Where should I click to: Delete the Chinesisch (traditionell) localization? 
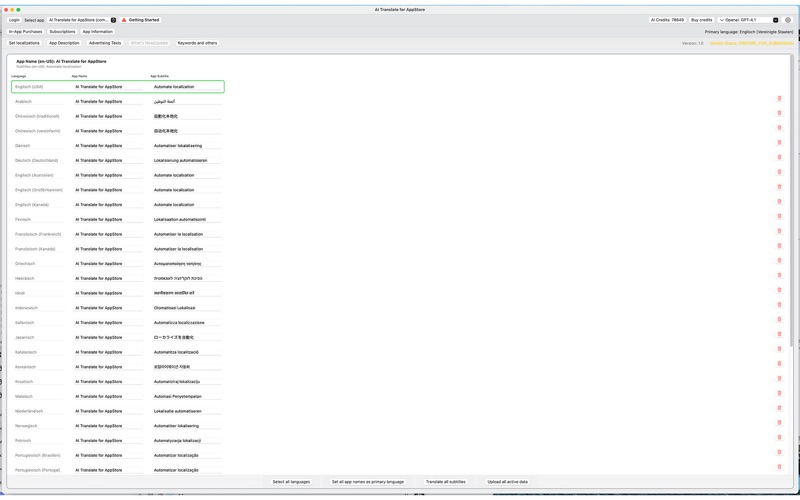pos(779,113)
